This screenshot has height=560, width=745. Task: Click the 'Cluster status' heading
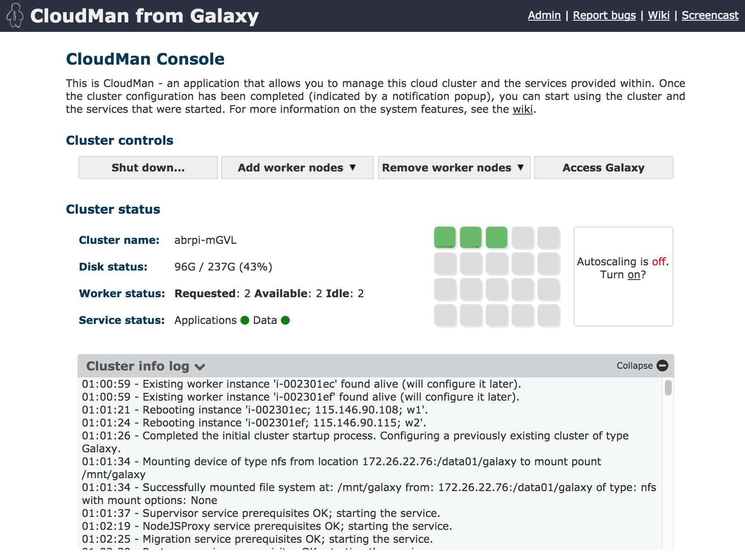pos(113,209)
